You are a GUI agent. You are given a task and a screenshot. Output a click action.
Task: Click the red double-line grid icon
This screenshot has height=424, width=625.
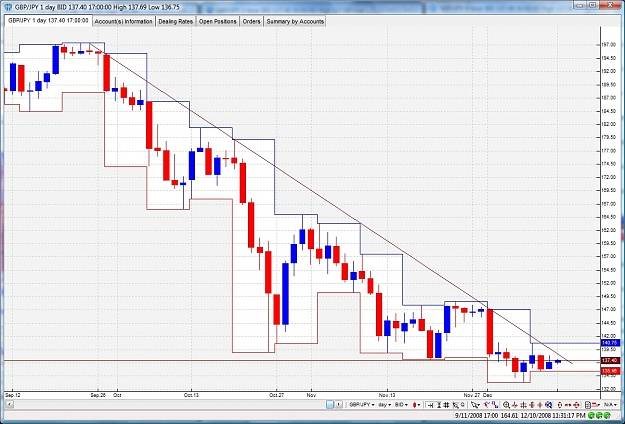523,405
